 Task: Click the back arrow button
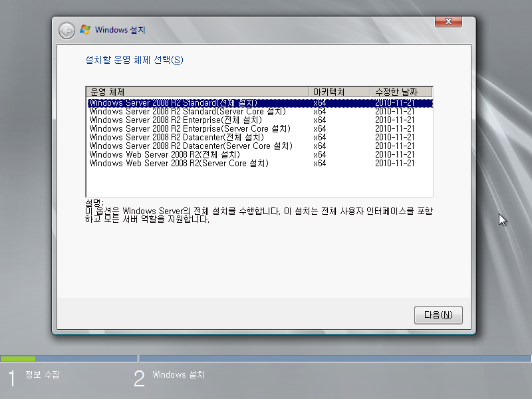tap(66, 31)
